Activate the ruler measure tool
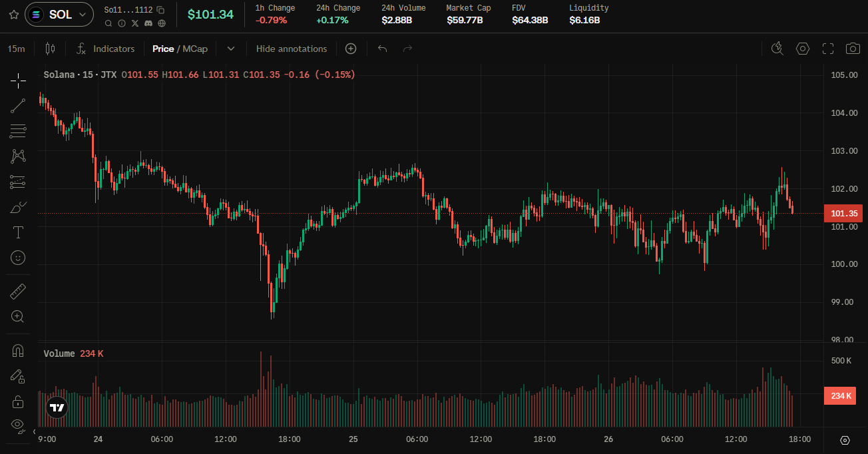Viewport: 868px width, 454px height. point(18,291)
